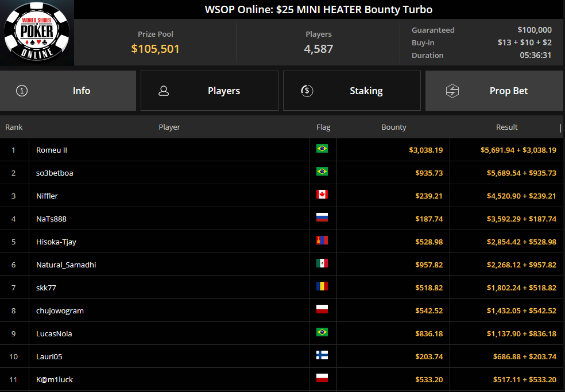
Task: Click rank 10 cell
Action: coord(13,356)
